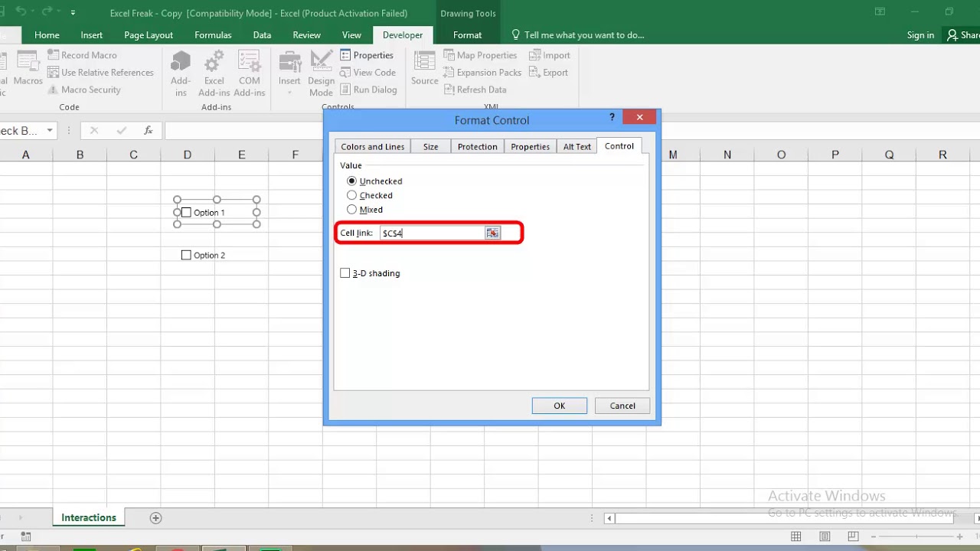The image size is (980, 551).
Task: Open Properties in the Controls group
Action: point(367,55)
